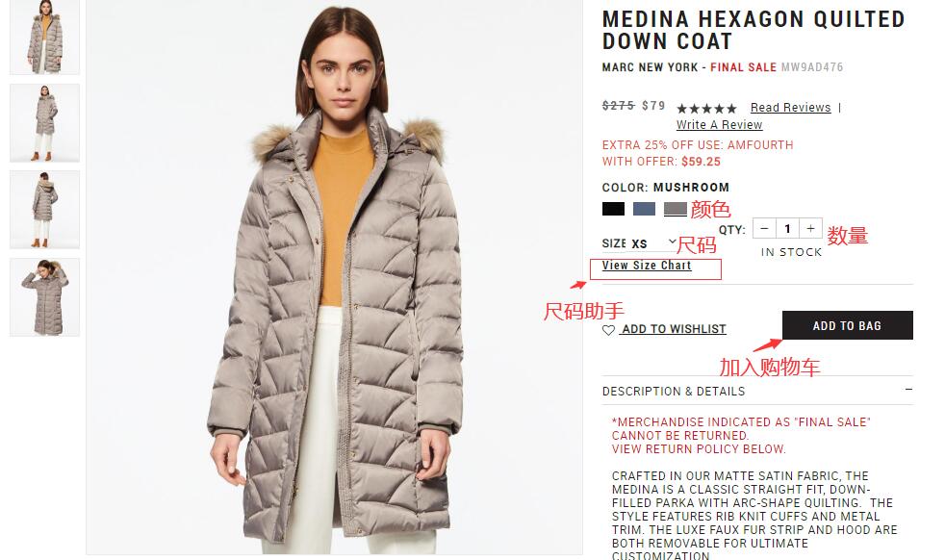Open the View Size Chart link
The image size is (945, 560).
coord(646,266)
